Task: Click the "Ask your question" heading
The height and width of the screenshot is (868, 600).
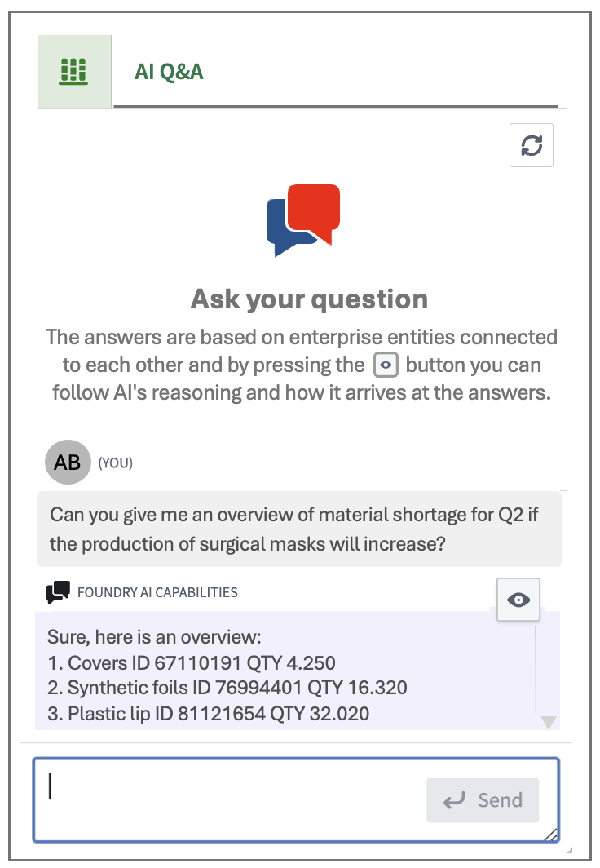Action: pyautogui.click(x=309, y=299)
